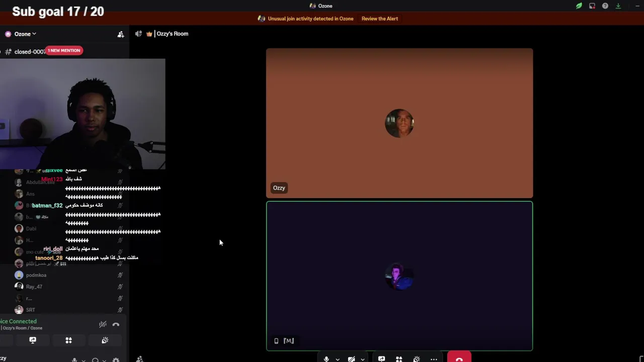Click the green download update icon
Viewport: 644px width, 362px height.
(618, 6)
